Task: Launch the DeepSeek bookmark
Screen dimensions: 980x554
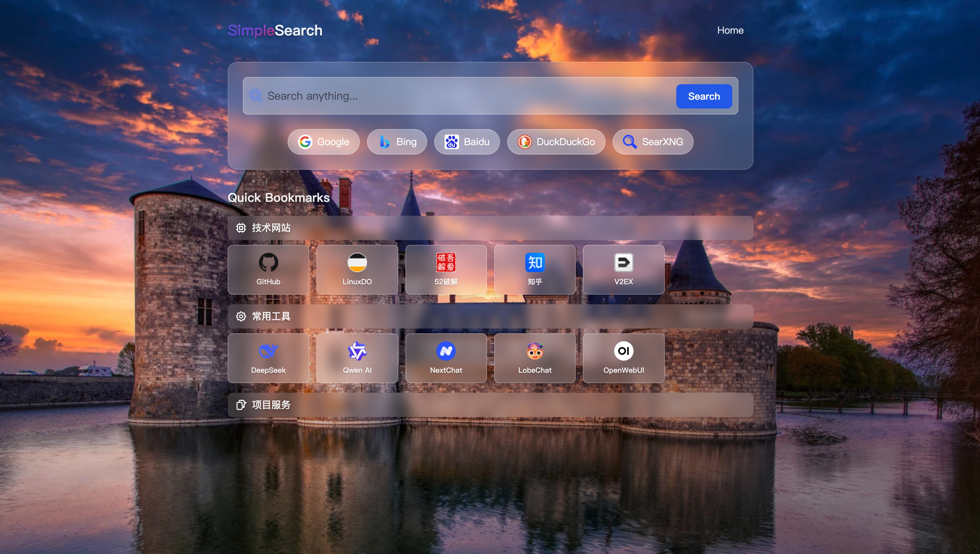Action: [x=268, y=358]
